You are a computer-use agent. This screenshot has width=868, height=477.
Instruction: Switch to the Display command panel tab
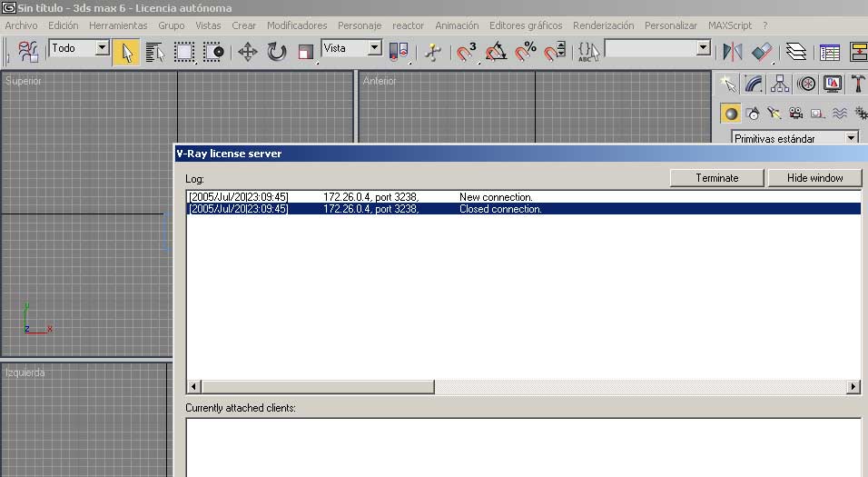832,84
